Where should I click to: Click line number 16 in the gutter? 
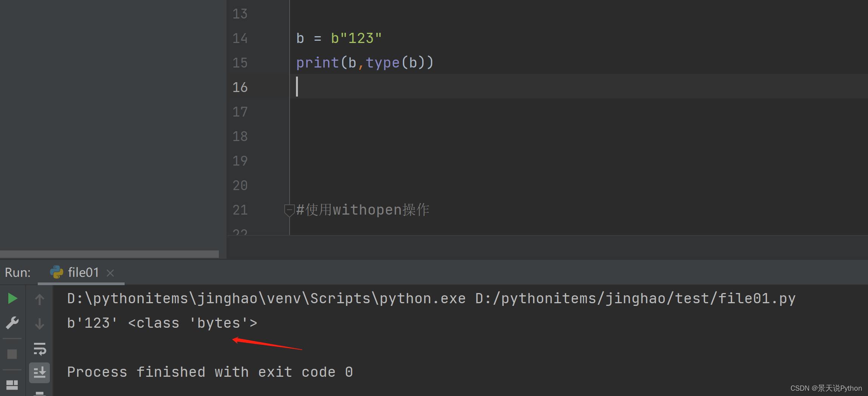[240, 87]
